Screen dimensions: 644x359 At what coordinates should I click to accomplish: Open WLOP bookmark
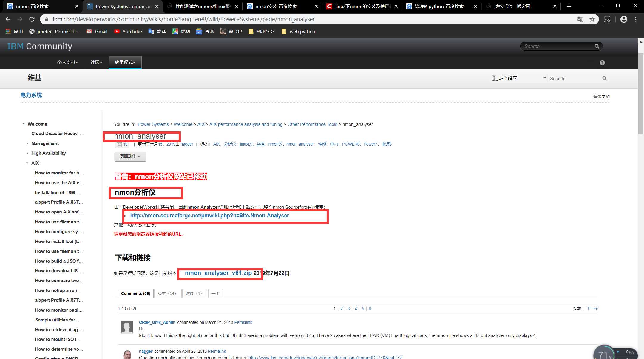pos(231,31)
